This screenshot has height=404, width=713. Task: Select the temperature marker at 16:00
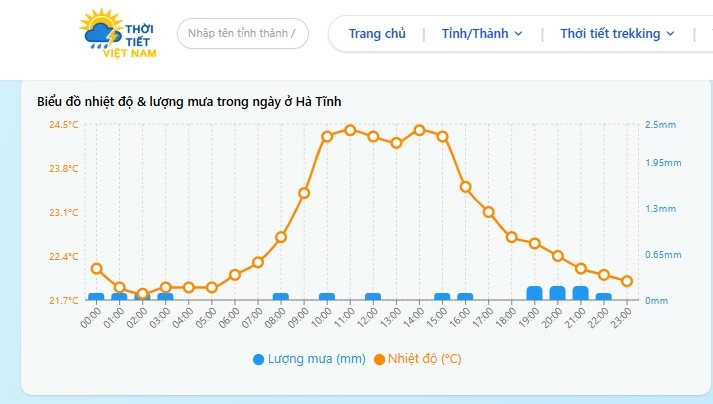tap(465, 187)
